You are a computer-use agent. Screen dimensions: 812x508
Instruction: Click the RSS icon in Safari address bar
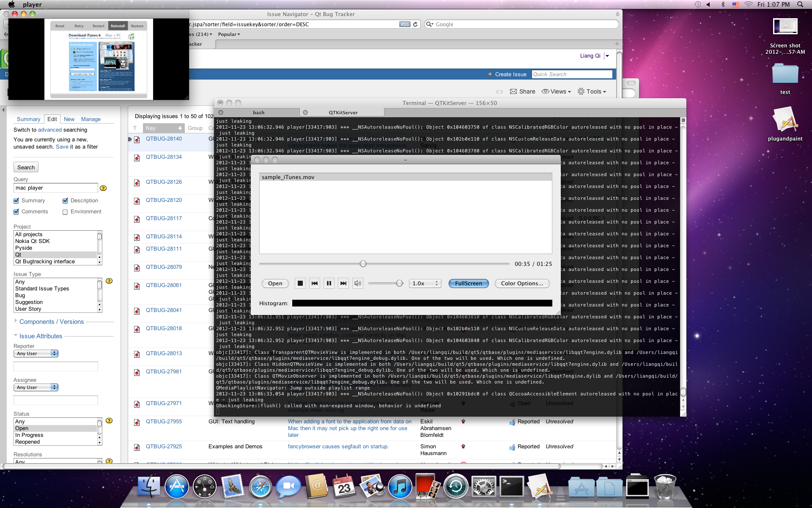tap(405, 24)
